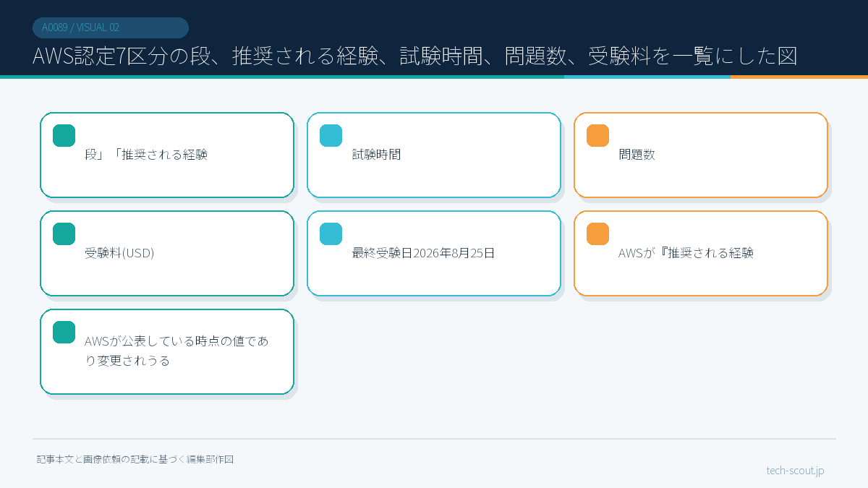Select the 試験時間 card text
This screenshot has width=868, height=488.
(x=376, y=154)
